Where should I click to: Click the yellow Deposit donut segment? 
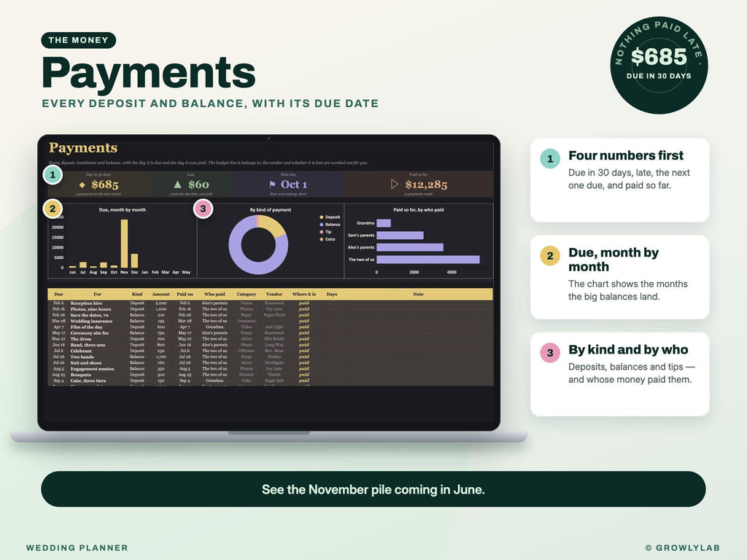274,225
